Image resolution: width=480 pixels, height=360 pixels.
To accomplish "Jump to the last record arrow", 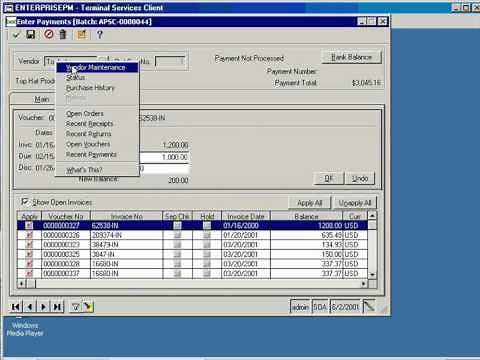I will point(57,307).
